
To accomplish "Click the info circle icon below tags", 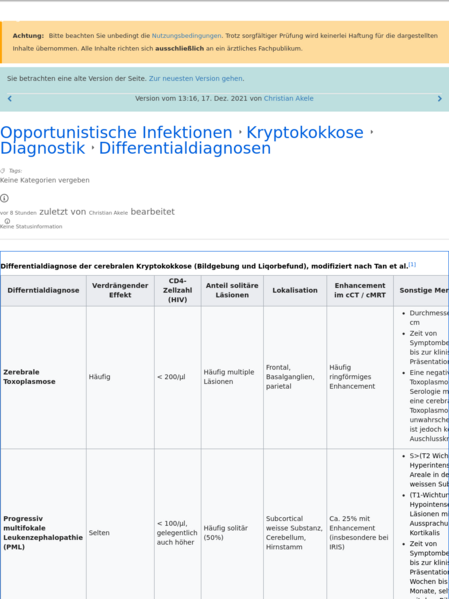I will click(4, 198).
